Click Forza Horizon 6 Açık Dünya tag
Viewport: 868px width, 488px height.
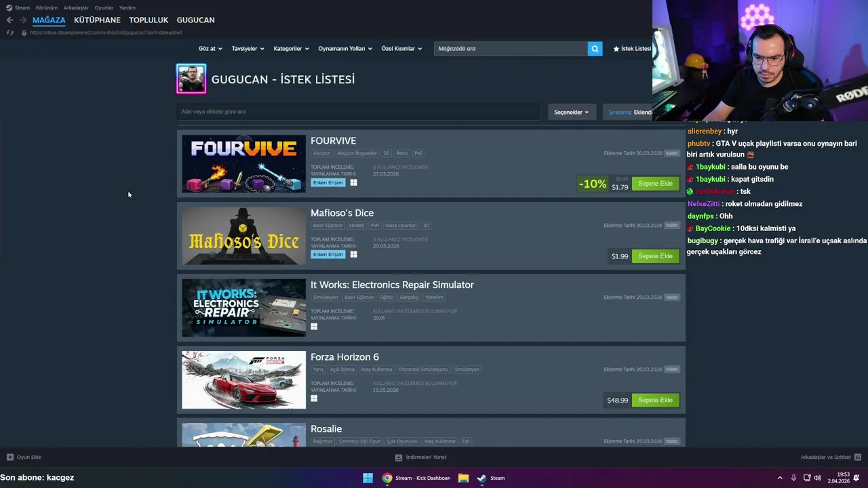[342, 369]
